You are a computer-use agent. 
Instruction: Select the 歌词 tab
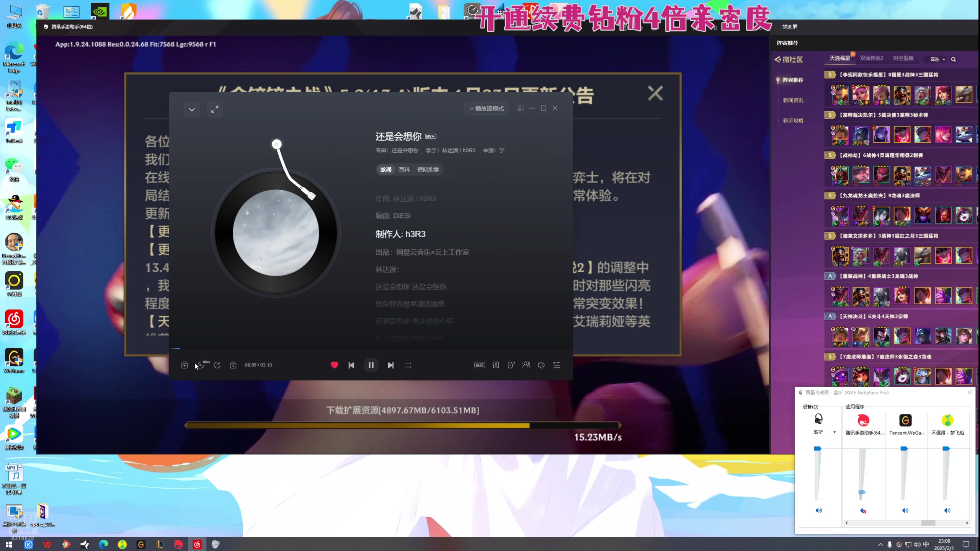pos(386,170)
